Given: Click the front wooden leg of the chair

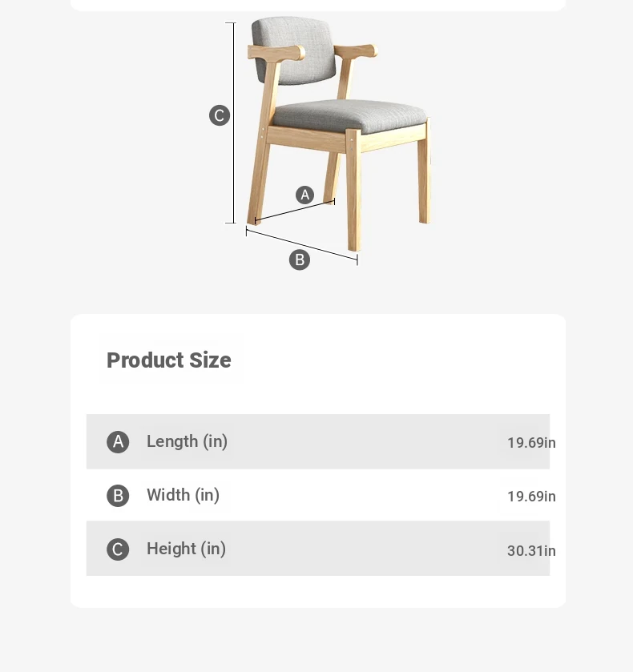Looking at the screenshot, I should [353, 190].
